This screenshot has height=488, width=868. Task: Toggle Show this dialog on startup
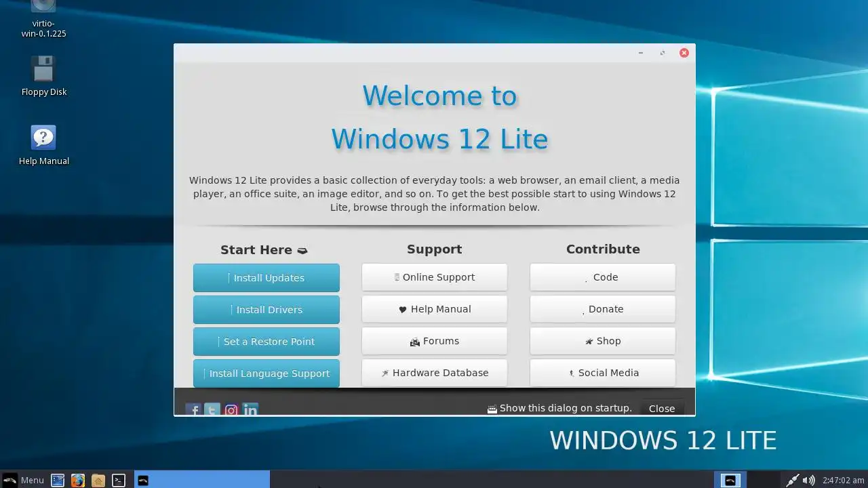click(x=559, y=408)
